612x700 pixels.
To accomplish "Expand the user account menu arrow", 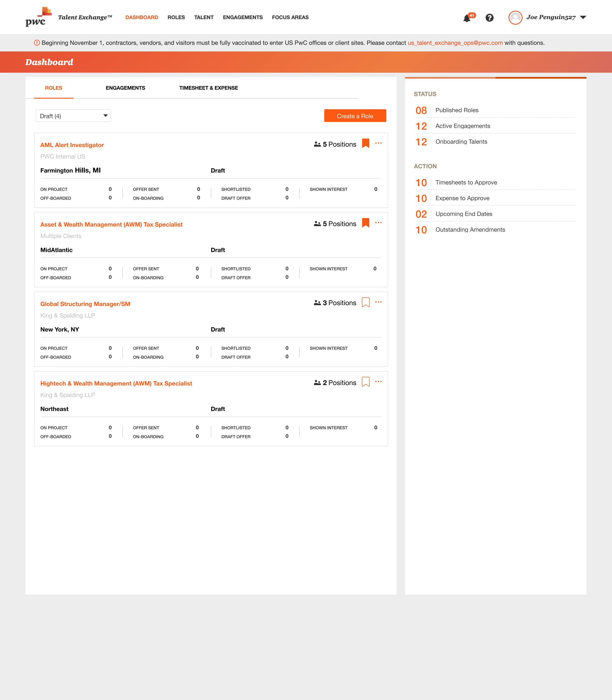I will click(583, 17).
